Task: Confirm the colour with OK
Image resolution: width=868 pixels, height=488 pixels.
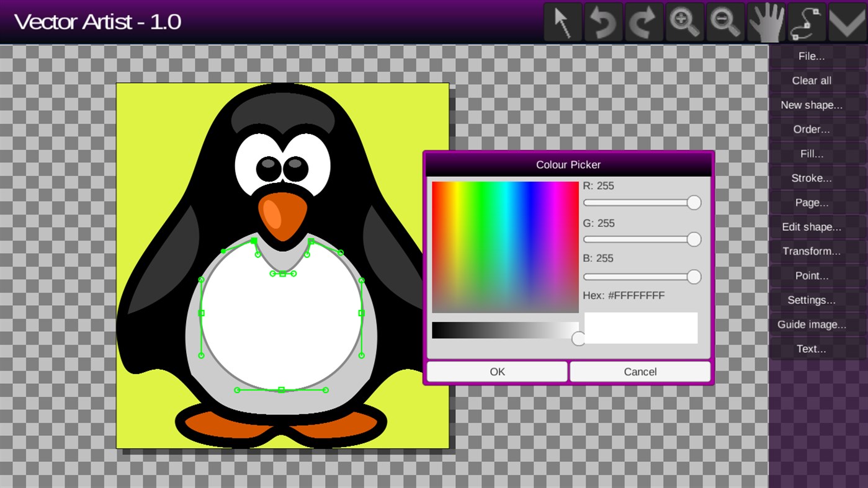Action: pos(496,371)
